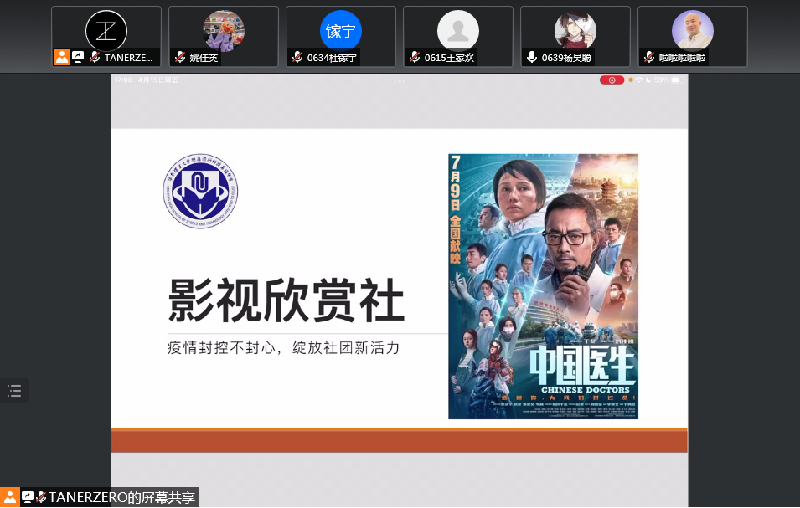Click the Chinese Doctors movie poster on the slide

click(x=543, y=286)
